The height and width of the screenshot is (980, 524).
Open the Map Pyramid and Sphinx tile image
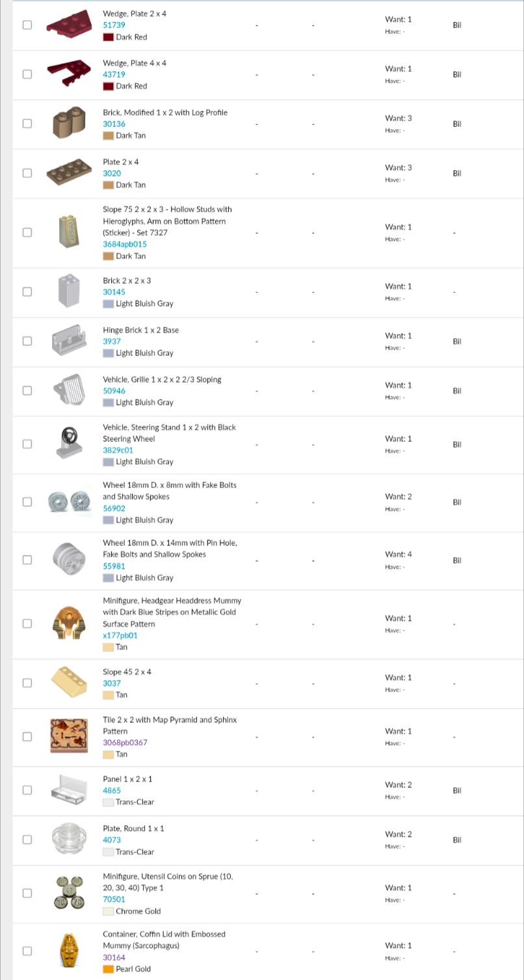(69, 737)
